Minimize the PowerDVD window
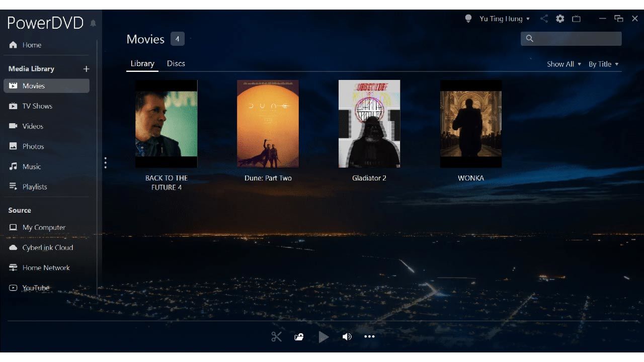The image size is (644, 362). tap(602, 19)
